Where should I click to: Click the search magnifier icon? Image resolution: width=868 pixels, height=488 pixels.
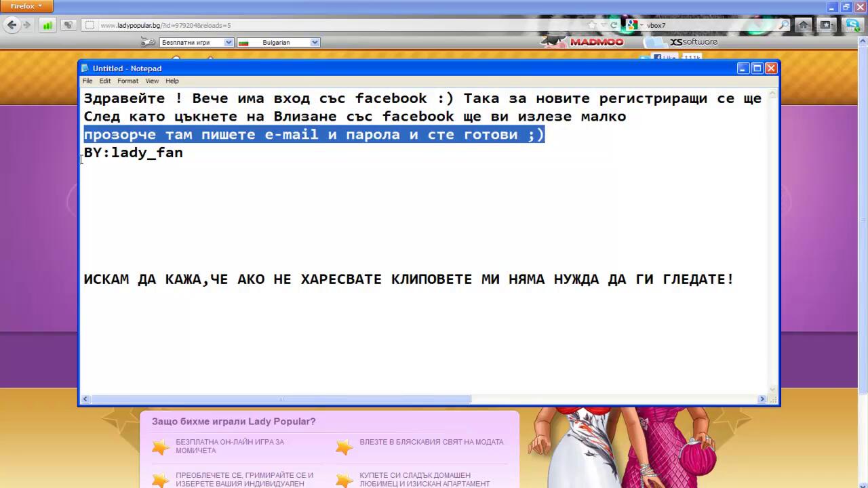(784, 25)
